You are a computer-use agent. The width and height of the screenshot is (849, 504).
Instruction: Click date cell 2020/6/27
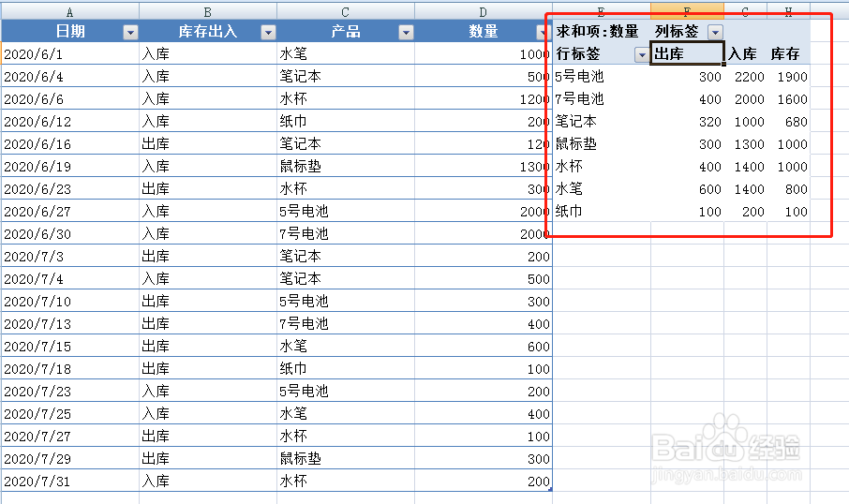70,211
